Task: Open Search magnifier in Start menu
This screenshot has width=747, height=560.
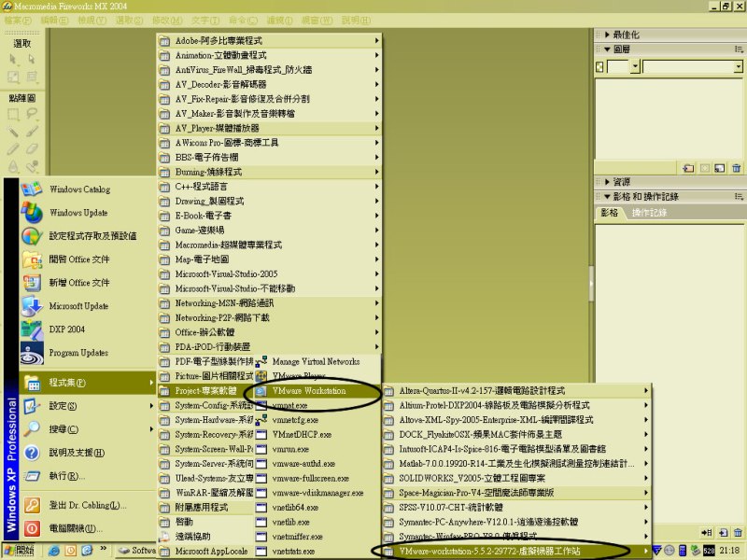Action: point(32,429)
